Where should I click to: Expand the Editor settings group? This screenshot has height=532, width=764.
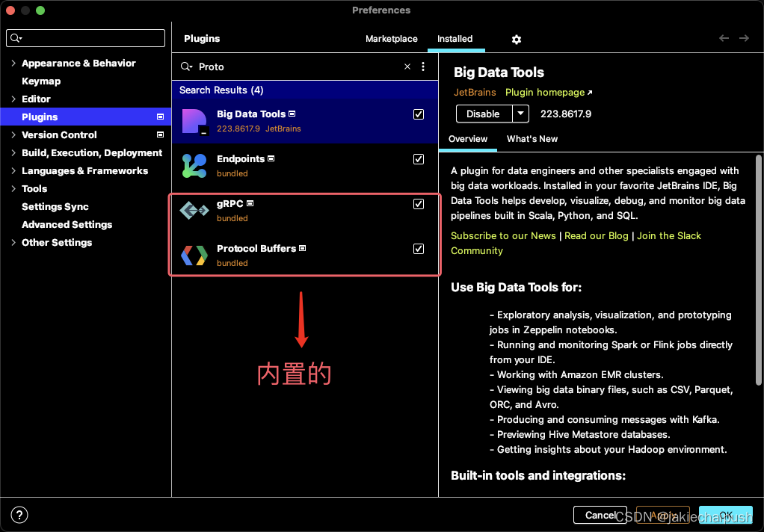click(13, 99)
